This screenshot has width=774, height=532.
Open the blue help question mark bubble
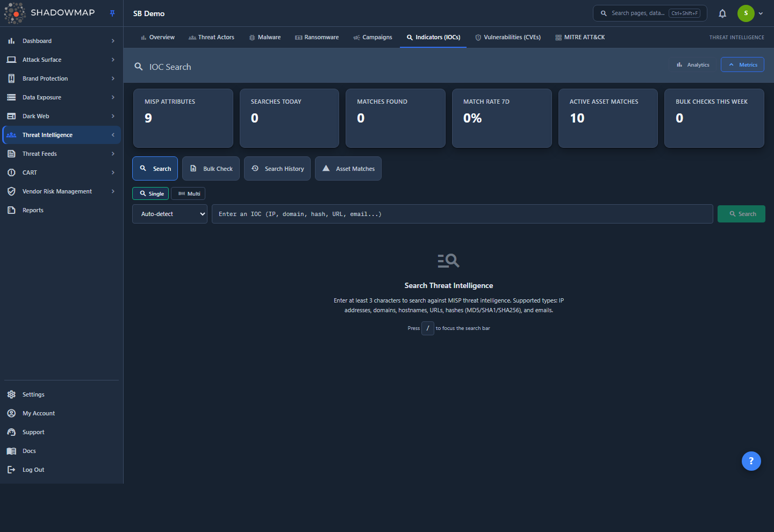tap(751, 461)
